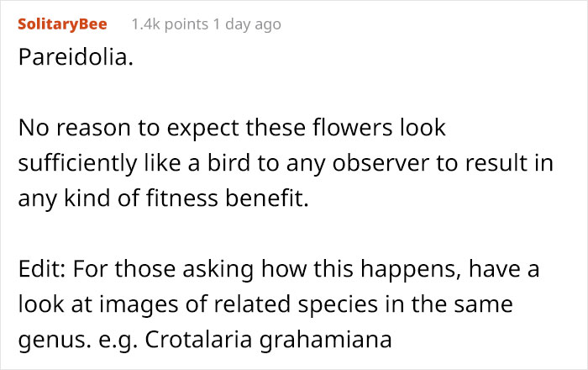This screenshot has width=588, height=370.
Task: Open the SolitaryBee user profile link
Action: pos(63,24)
